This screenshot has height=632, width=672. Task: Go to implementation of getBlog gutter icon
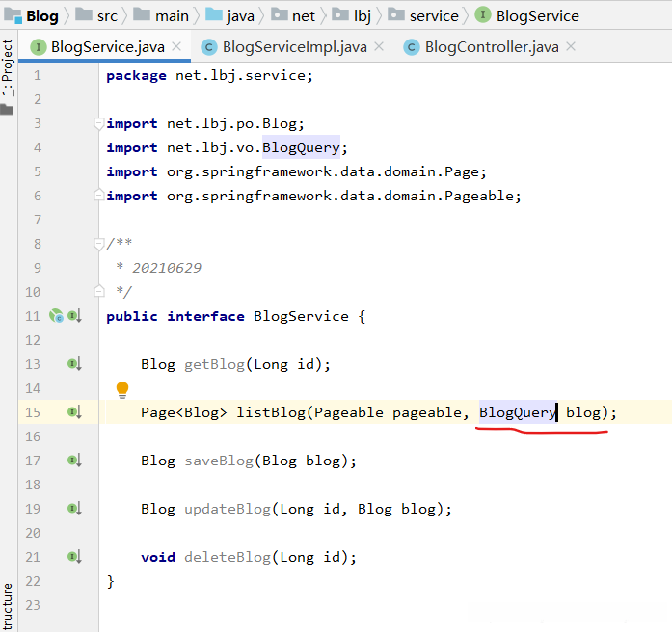(74, 364)
